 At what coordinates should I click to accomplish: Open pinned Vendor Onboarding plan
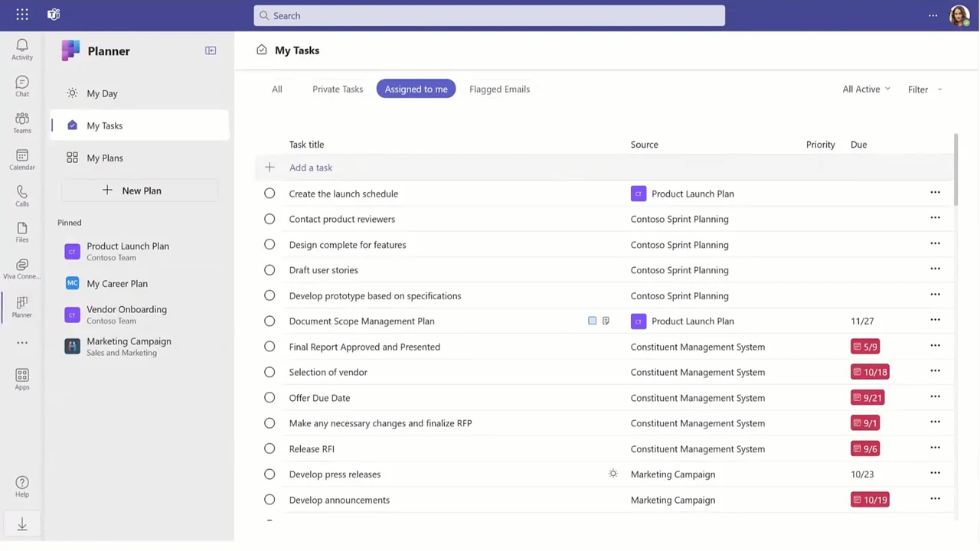140,315
